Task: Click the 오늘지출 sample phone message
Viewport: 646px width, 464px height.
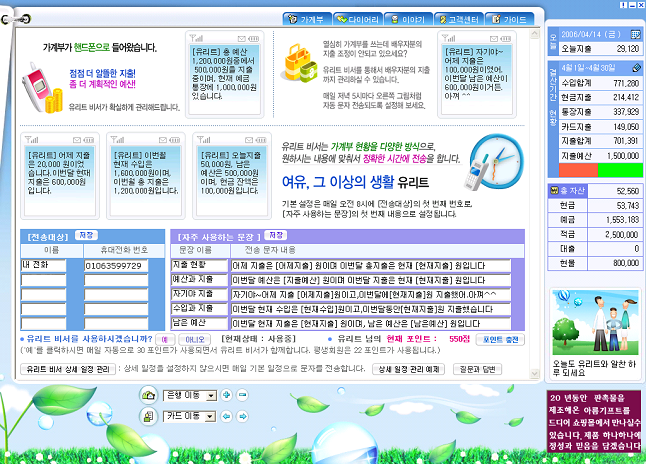Action: click(x=232, y=176)
